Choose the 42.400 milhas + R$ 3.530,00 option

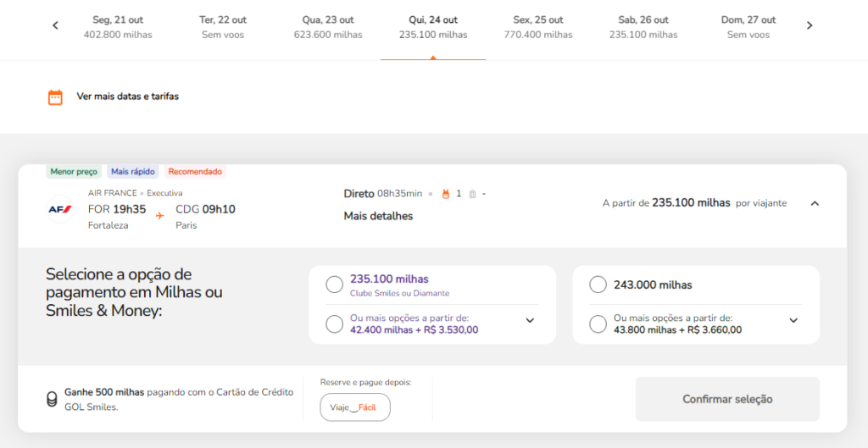(x=334, y=324)
